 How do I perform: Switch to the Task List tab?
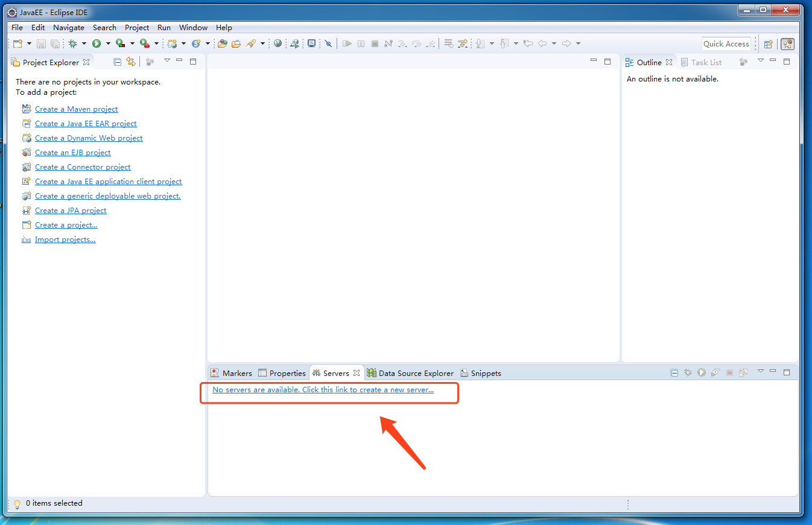coord(701,62)
